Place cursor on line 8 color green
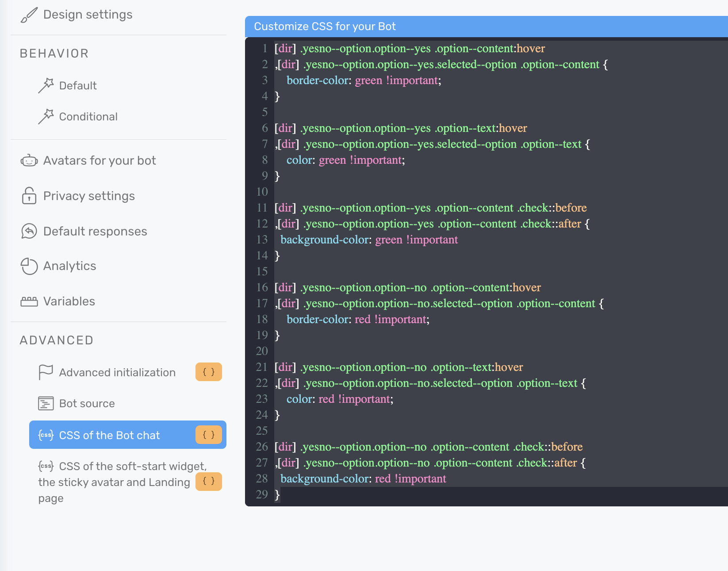The height and width of the screenshot is (571, 728). 345,160
